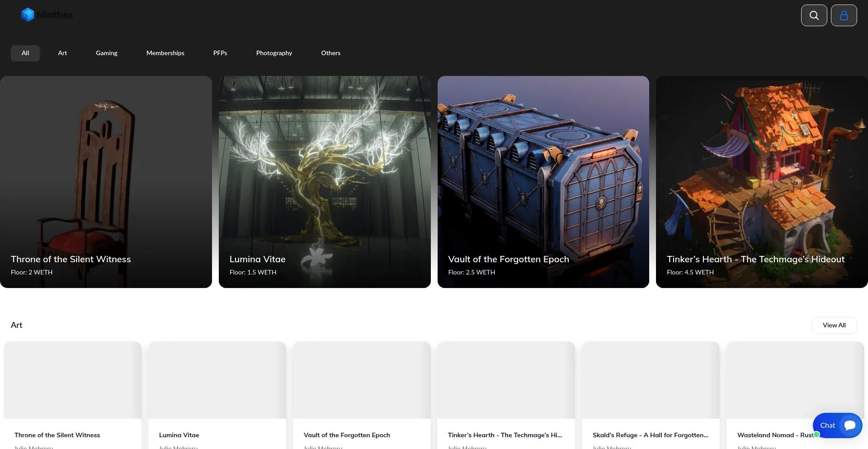Open the Photography tab
Viewport: 868px width, 449px height.
click(x=274, y=53)
